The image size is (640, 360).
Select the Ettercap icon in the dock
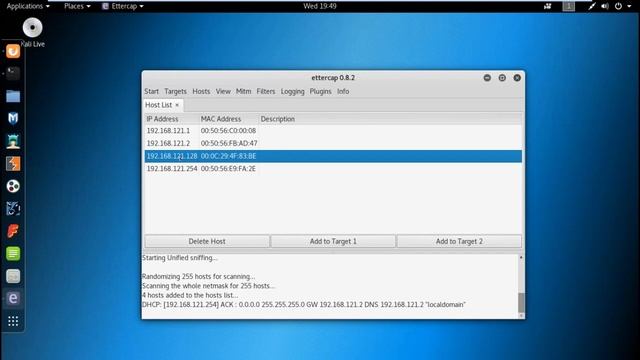coord(13,298)
